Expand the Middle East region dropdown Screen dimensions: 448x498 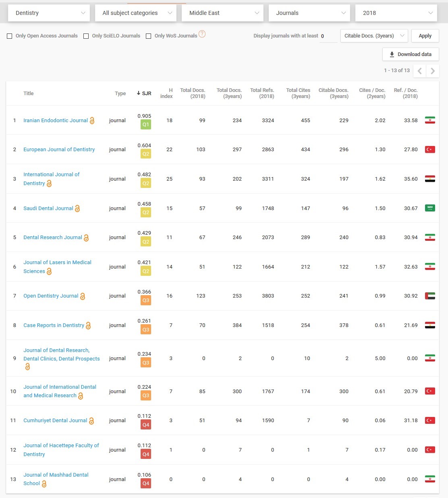point(223,13)
